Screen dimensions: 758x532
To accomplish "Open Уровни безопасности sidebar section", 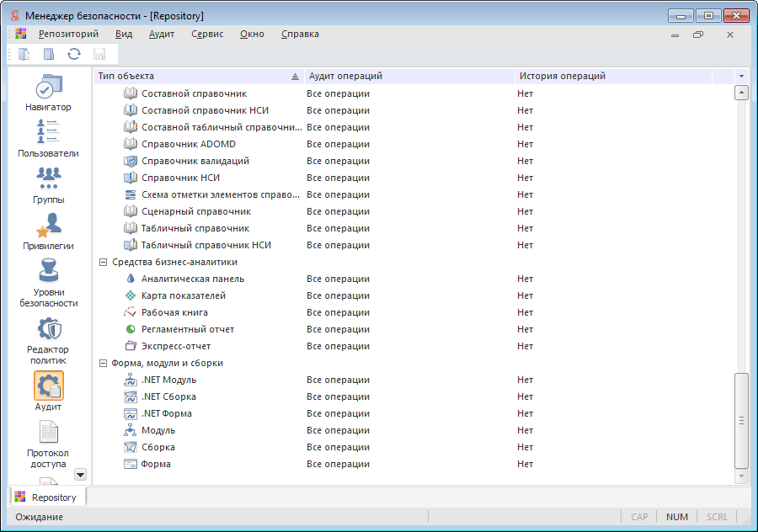I will (x=48, y=282).
